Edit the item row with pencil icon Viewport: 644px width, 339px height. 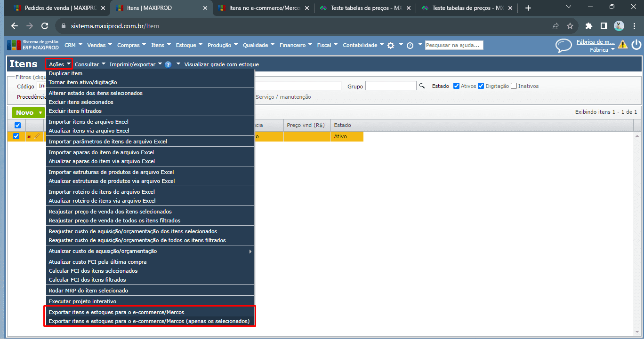click(37, 136)
